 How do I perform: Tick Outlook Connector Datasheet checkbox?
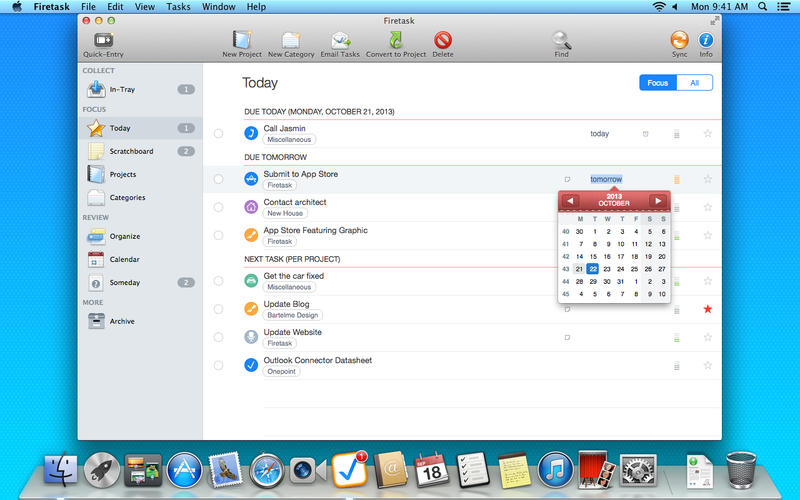pyautogui.click(x=218, y=365)
